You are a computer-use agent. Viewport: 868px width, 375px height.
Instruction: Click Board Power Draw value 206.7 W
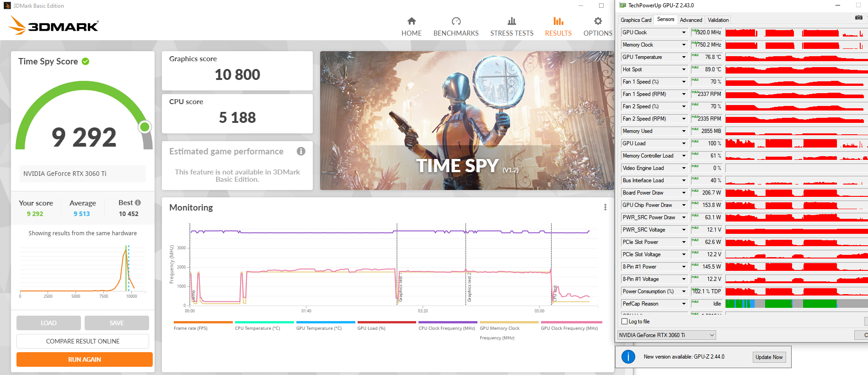712,193
